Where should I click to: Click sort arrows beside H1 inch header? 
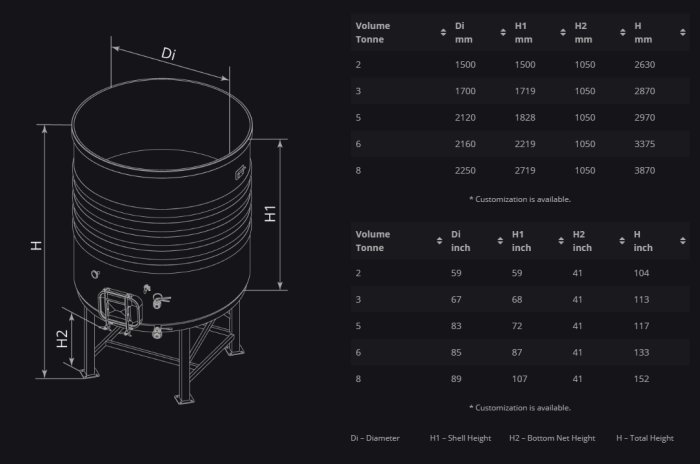pos(561,241)
